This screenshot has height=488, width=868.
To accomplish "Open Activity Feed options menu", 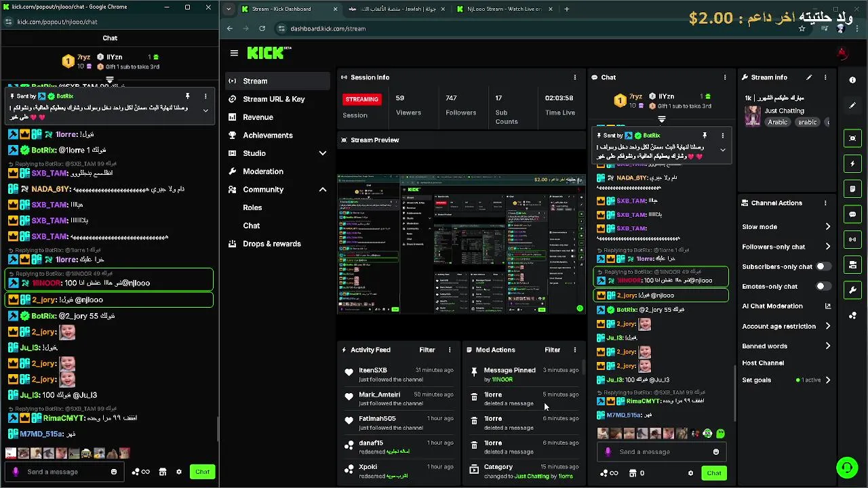I will (450, 350).
